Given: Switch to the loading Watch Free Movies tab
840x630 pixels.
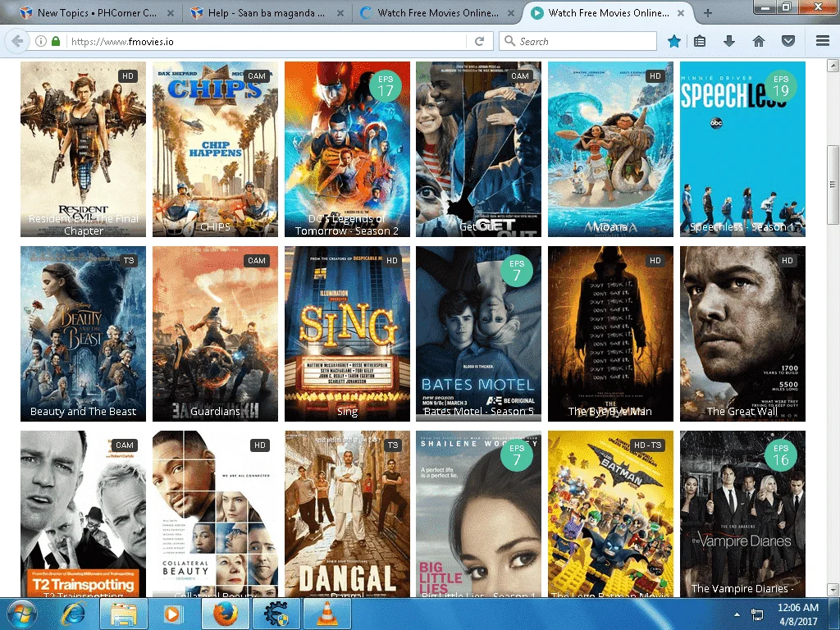Looking at the screenshot, I should (437, 13).
